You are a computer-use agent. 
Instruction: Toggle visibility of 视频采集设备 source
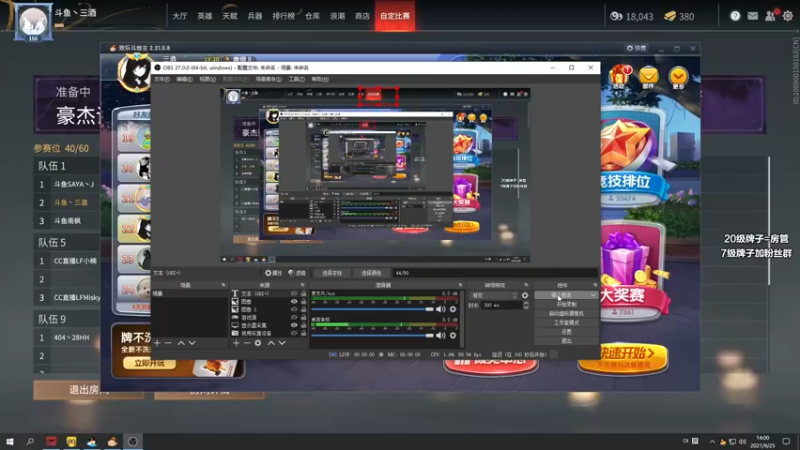(294, 333)
